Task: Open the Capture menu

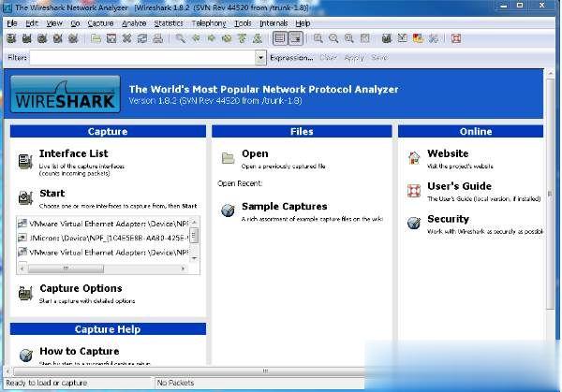Action: tap(100, 23)
